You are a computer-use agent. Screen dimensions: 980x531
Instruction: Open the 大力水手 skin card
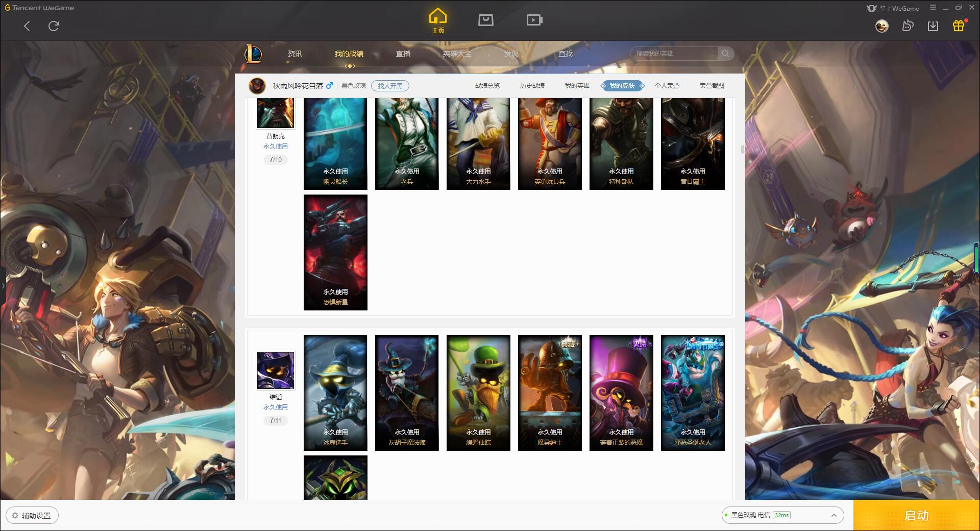pos(478,144)
